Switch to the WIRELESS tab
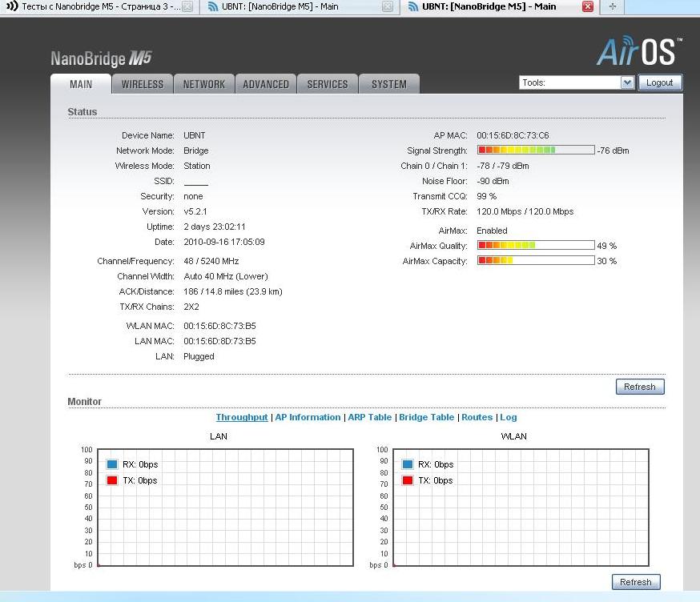Image resolution: width=700 pixels, height=602 pixels. click(x=143, y=84)
